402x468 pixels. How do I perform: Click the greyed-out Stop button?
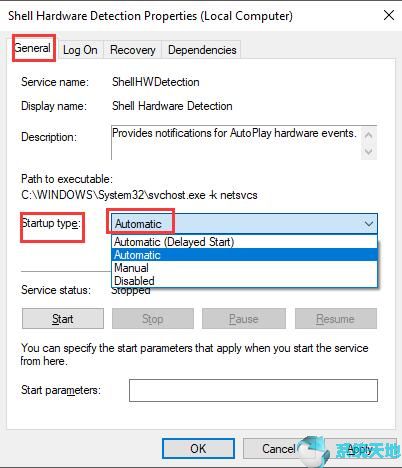pos(153,319)
